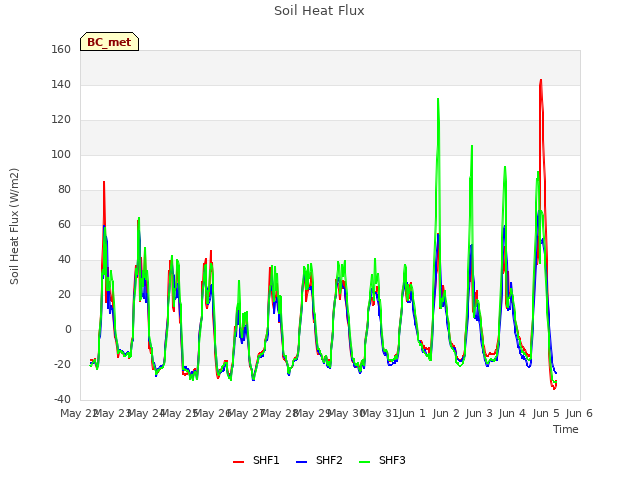Click the May 31 x-axis label
Image resolution: width=640 pixels, height=480 pixels.
(x=379, y=413)
